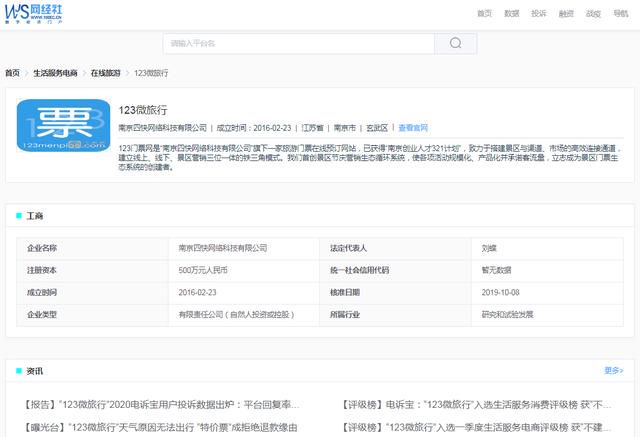Click the 法定代表人 table label
640x437 pixels.
point(349,248)
